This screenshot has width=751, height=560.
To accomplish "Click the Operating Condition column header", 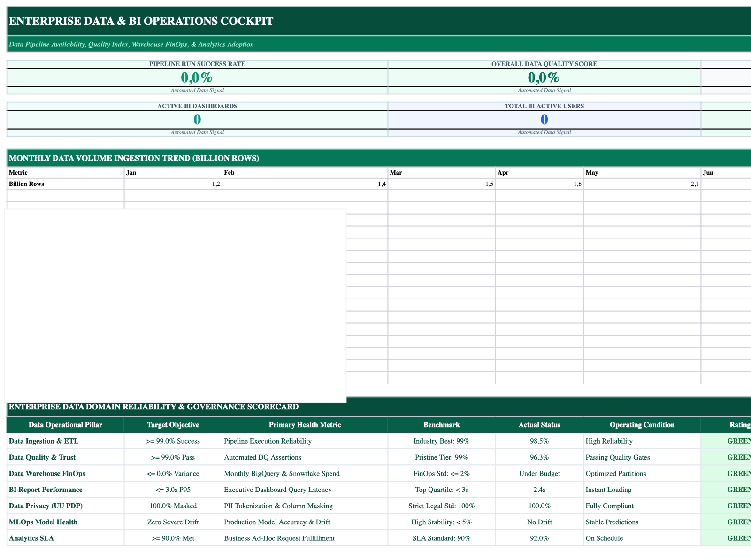I will click(642, 425).
